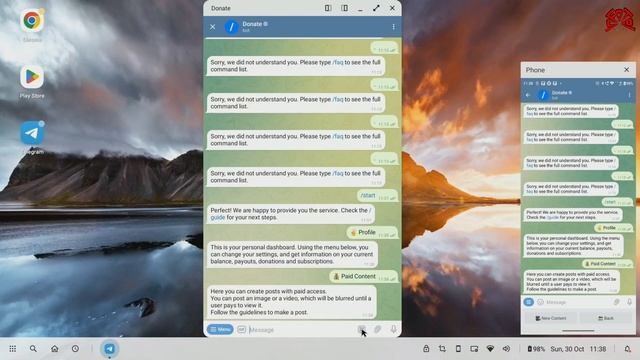Follow the /guide link in Donate window

218,218
